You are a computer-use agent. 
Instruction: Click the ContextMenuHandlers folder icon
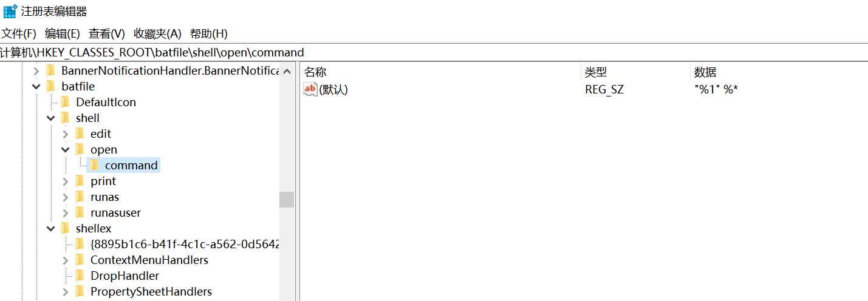click(80, 260)
